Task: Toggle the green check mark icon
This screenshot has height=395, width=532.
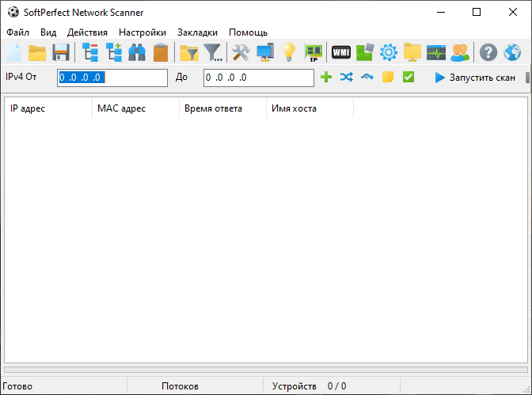Action: (x=408, y=77)
